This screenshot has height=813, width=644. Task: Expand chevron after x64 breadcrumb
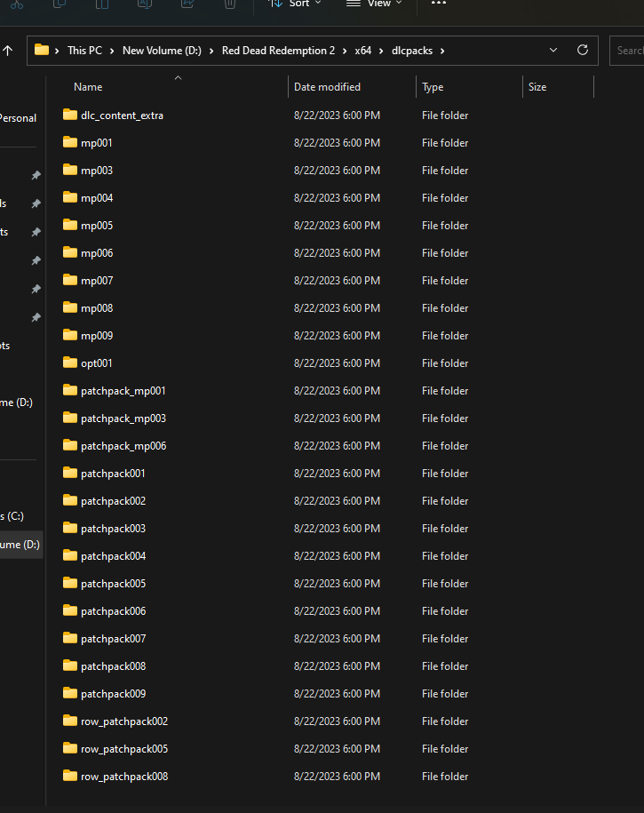click(381, 51)
